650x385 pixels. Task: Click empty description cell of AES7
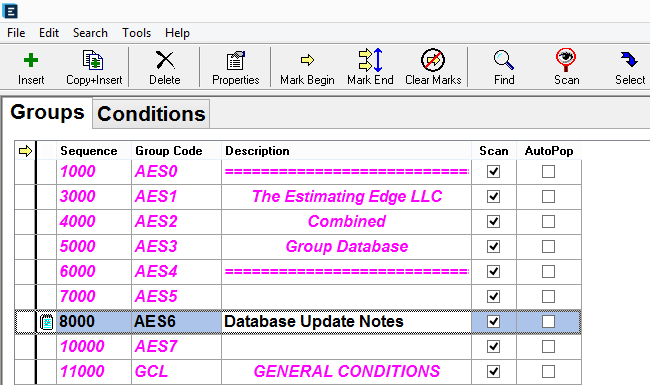pos(347,346)
